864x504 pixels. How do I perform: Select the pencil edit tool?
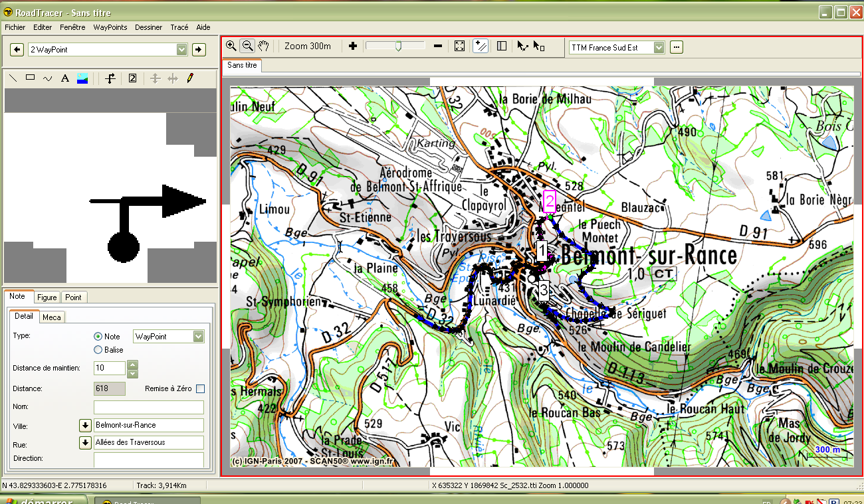(x=190, y=78)
